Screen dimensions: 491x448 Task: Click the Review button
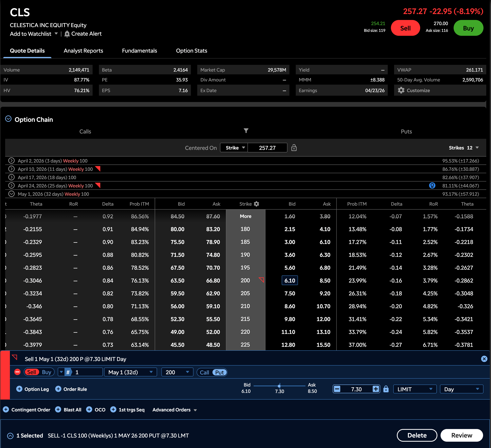pyautogui.click(x=461, y=435)
